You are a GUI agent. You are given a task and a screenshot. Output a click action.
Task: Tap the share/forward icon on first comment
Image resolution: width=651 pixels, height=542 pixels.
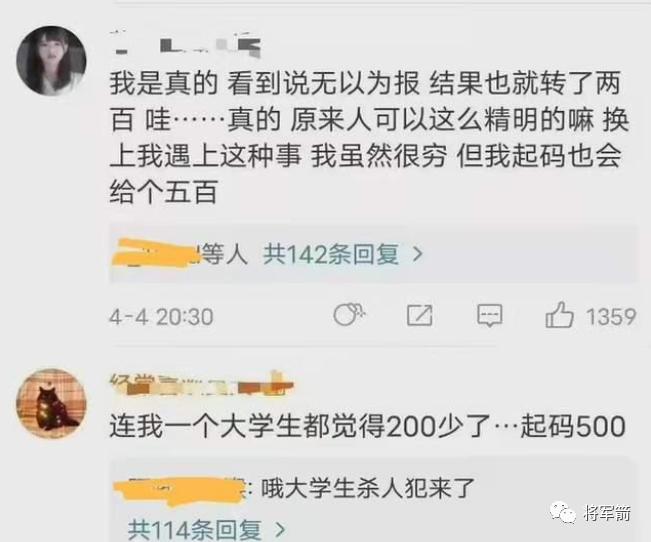(x=419, y=315)
